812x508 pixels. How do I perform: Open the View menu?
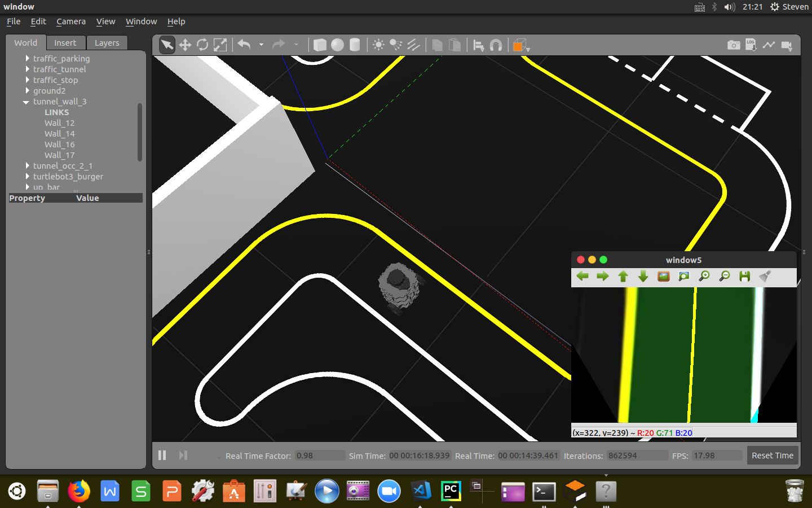pyautogui.click(x=105, y=21)
